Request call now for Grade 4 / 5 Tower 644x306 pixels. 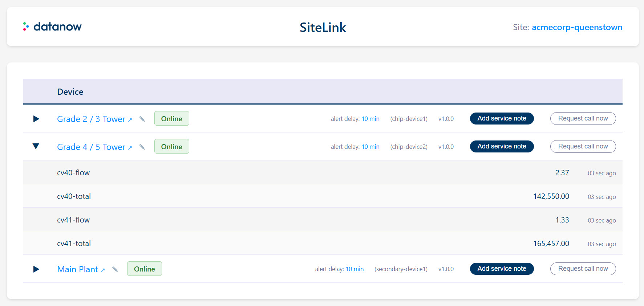[x=583, y=146]
